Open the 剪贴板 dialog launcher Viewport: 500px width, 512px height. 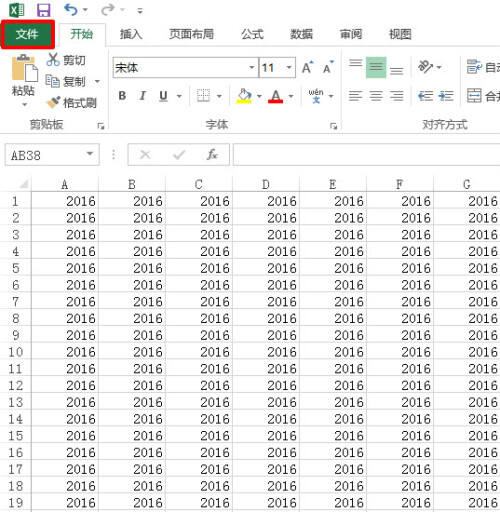tap(101, 126)
